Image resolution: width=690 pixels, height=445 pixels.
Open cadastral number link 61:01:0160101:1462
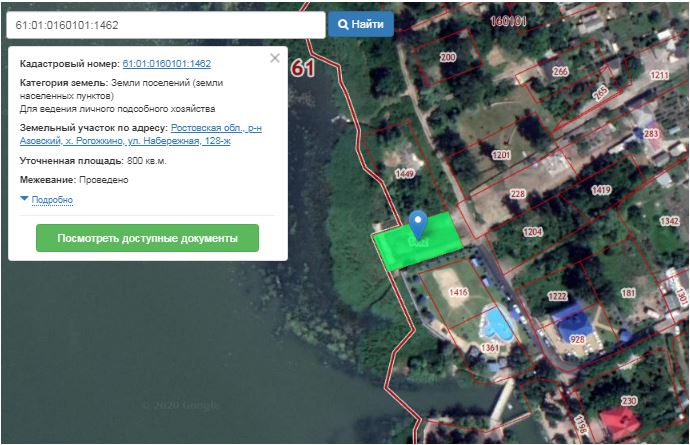coord(166,63)
